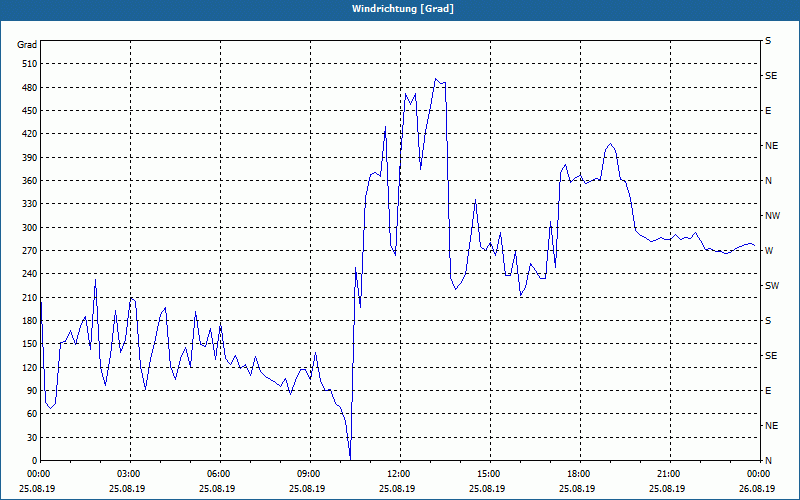Click the 30 degree axis label

[x=32, y=437]
